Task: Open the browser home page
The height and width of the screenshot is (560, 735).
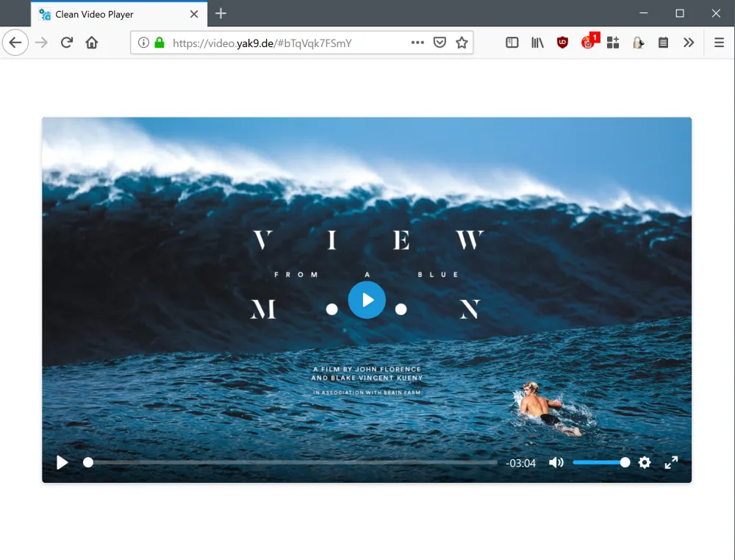Action: tap(92, 43)
